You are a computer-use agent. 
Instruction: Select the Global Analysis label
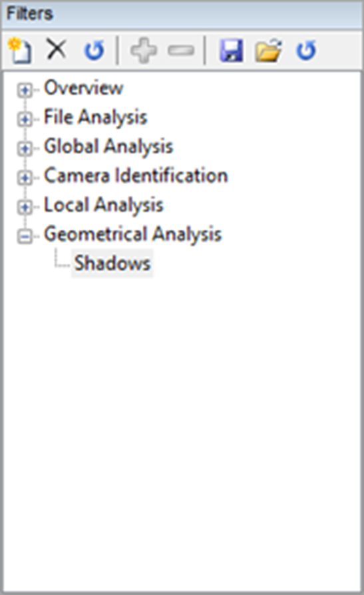108,147
